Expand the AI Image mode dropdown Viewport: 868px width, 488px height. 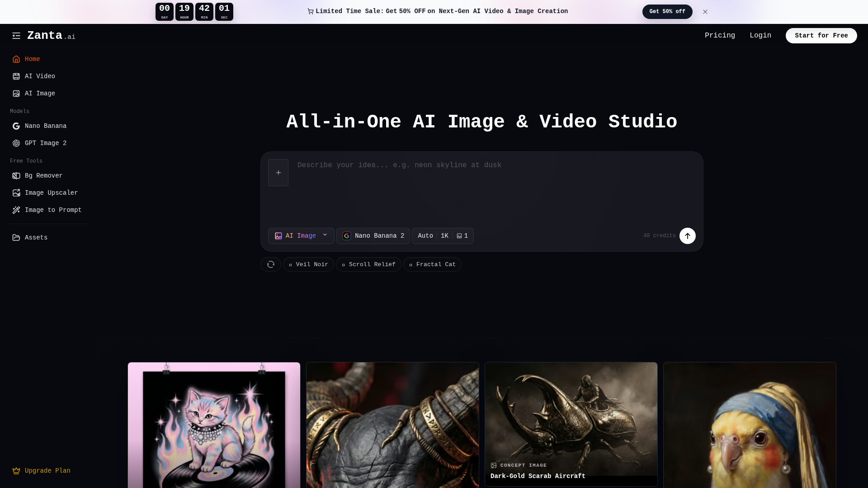pos(301,236)
